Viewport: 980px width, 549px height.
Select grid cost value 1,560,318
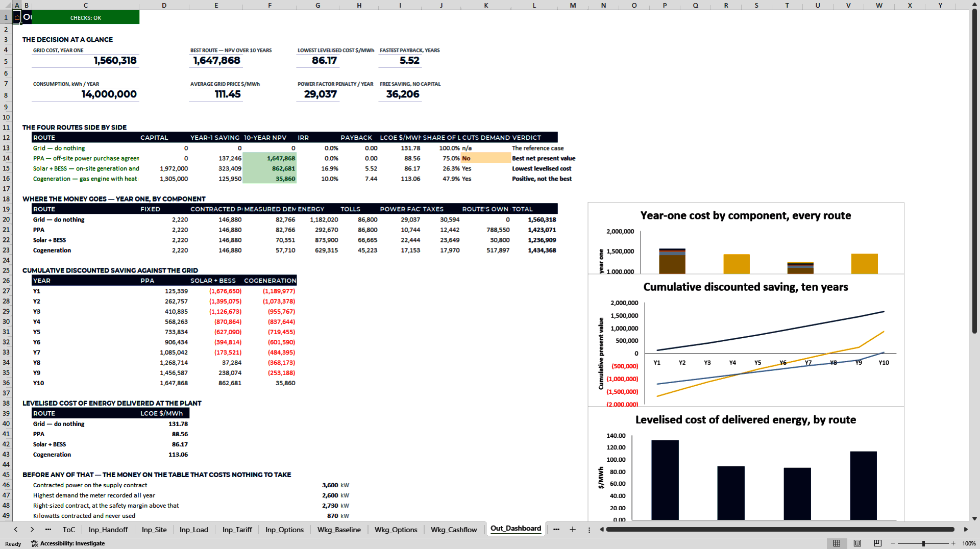85,61
